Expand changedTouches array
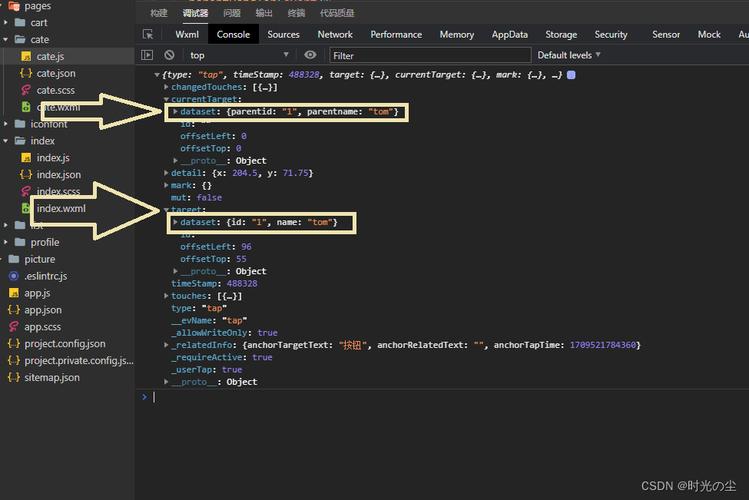749x500 pixels. click(166, 87)
